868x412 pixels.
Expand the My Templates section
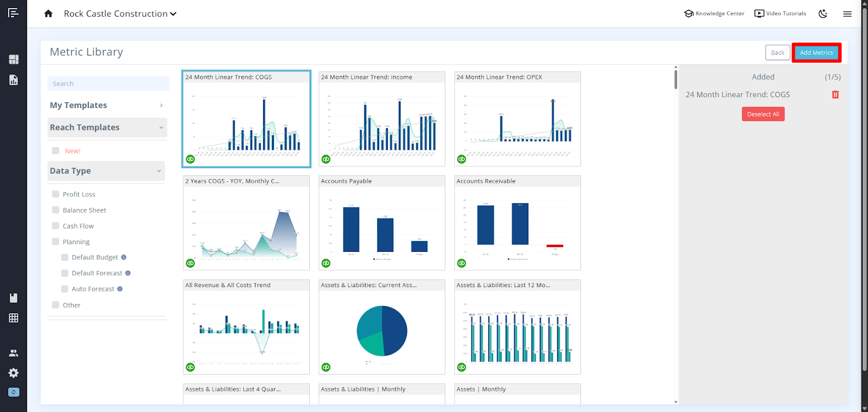point(107,105)
